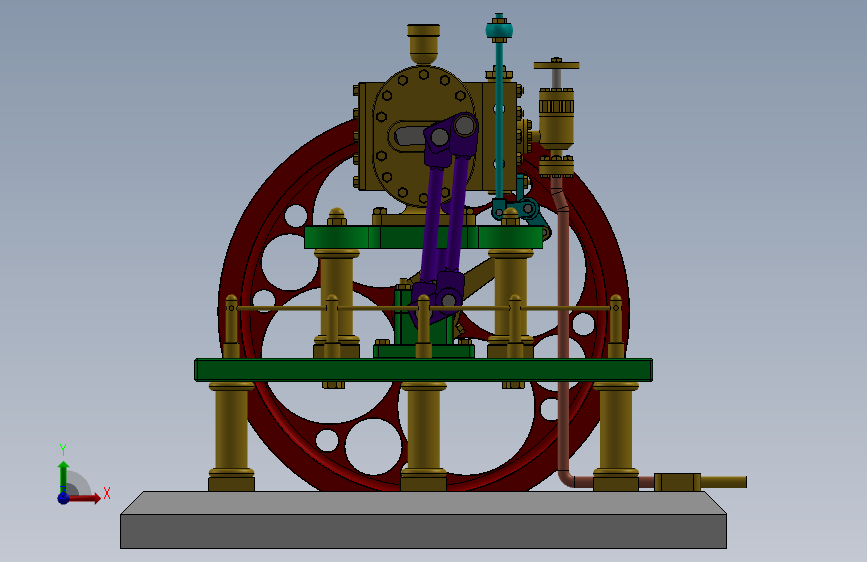This screenshot has width=867, height=562.
Task: Select the teal ball at the rod top
Action: [499, 29]
